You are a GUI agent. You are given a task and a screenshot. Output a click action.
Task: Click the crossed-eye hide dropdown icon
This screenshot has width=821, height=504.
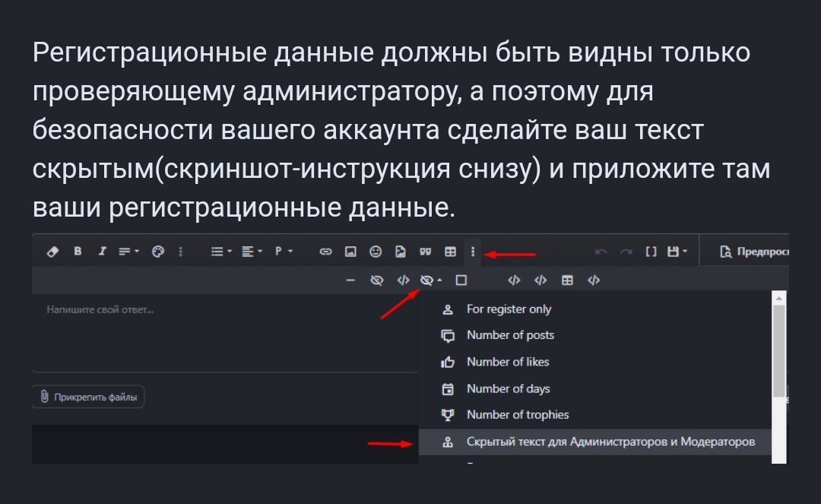[x=430, y=281]
